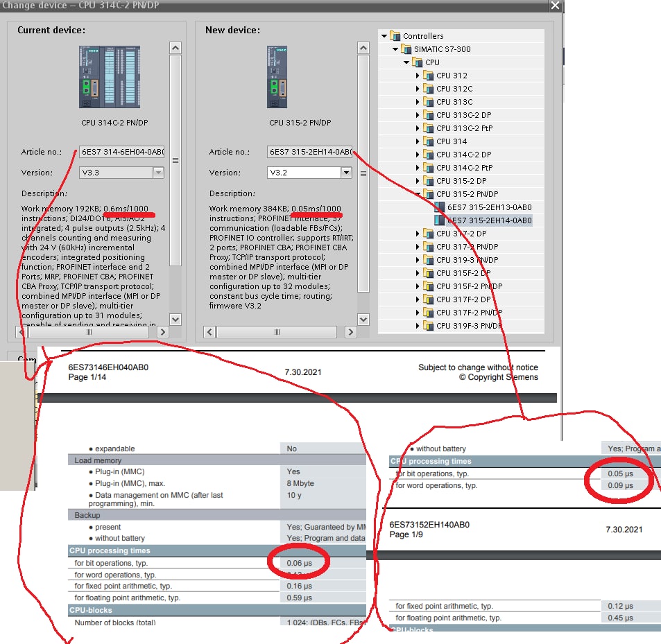661x644 pixels.
Task: Click the CPU 312 folder icon
Action: point(429,76)
